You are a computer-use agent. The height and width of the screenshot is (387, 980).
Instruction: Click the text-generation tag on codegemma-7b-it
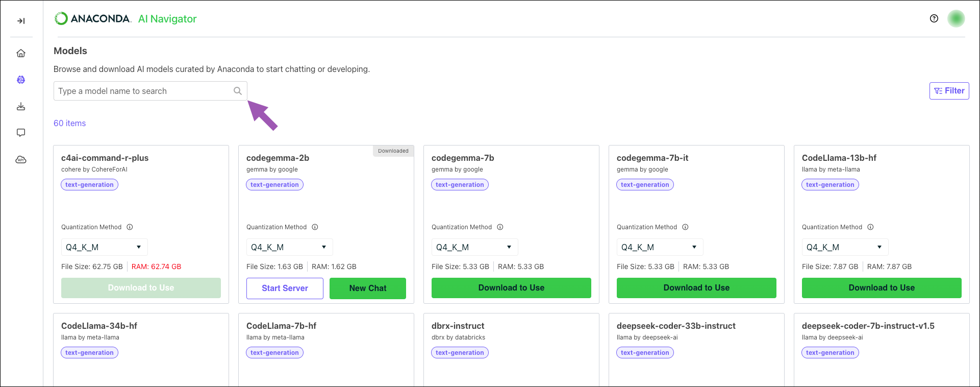(645, 185)
